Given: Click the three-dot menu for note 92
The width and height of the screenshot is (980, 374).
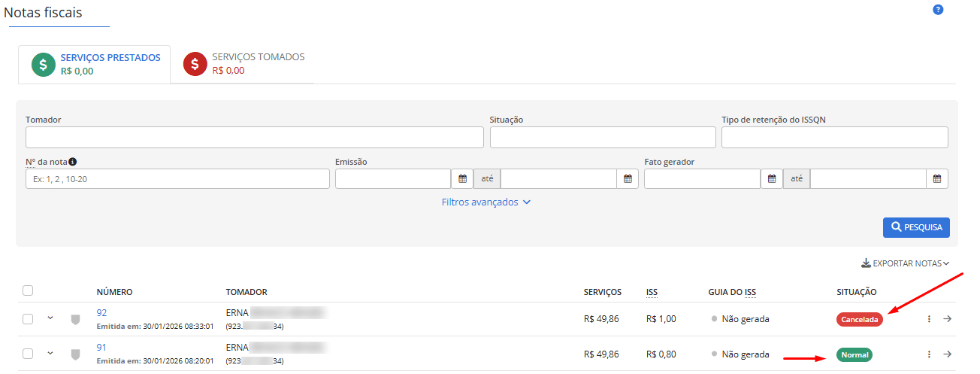Looking at the screenshot, I should pos(929,319).
